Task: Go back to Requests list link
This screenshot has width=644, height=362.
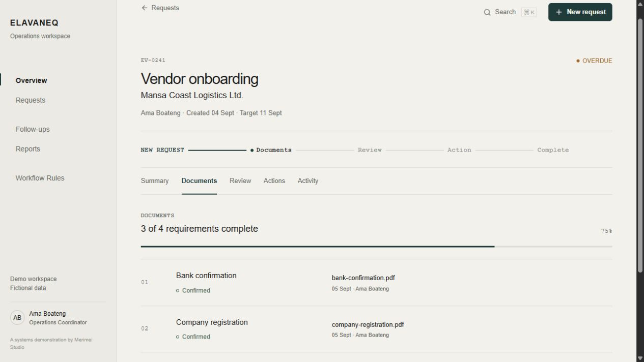Action: tap(160, 8)
